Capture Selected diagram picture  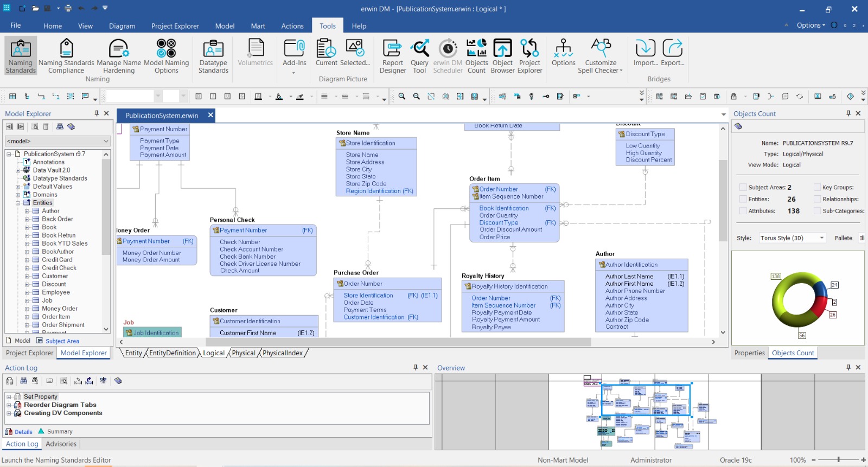(x=355, y=53)
